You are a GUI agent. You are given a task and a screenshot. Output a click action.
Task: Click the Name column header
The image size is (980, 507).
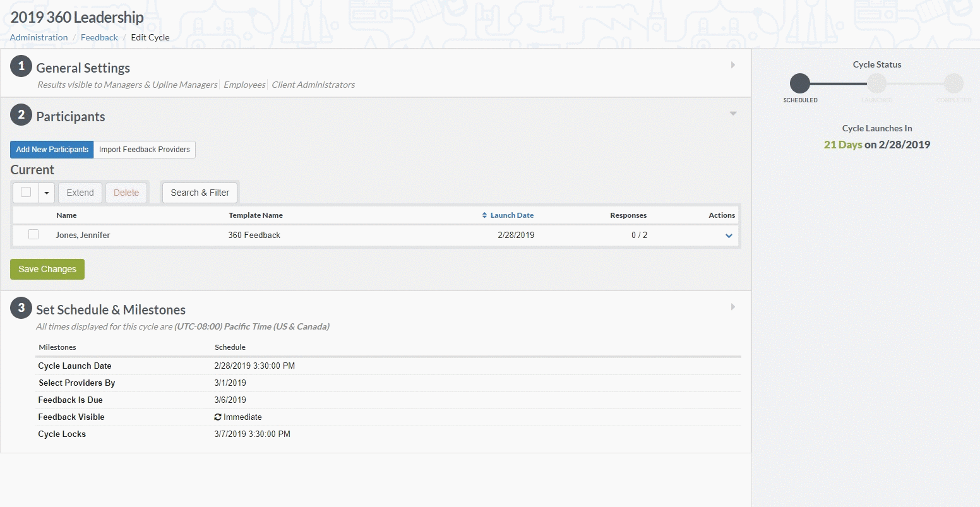(66, 215)
